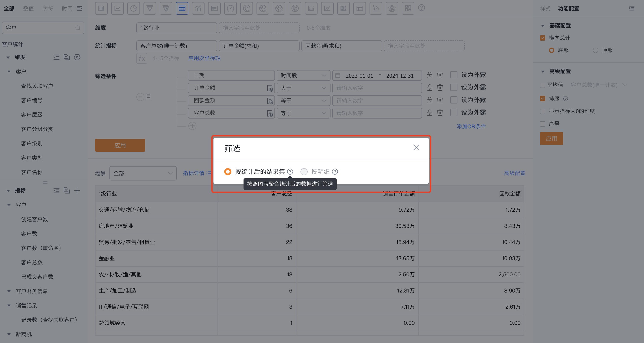The image size is (644, 343).
Task: Click the orange 应用 button
Action: 120,145
